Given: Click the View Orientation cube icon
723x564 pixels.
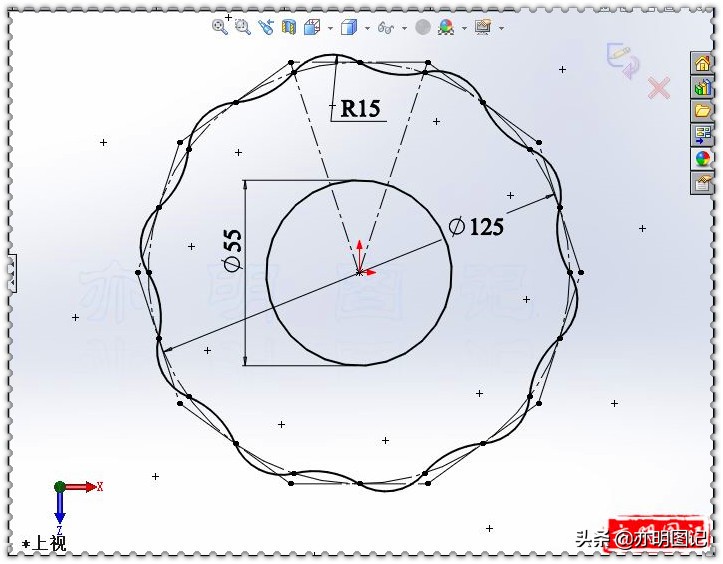Looking at the screenshot, I should click(311, 28).
